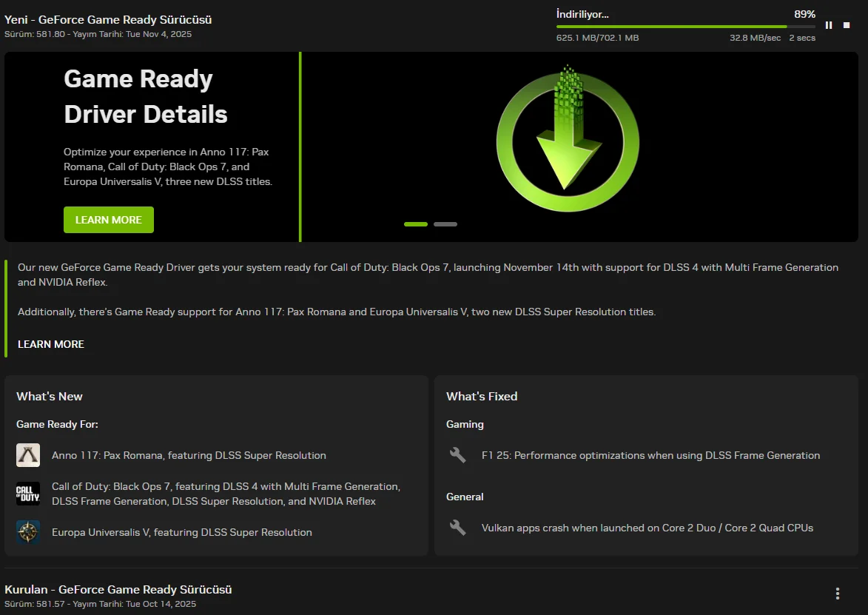Click 'Vulkan apps crash when launched' fix text

click(647, 528)
